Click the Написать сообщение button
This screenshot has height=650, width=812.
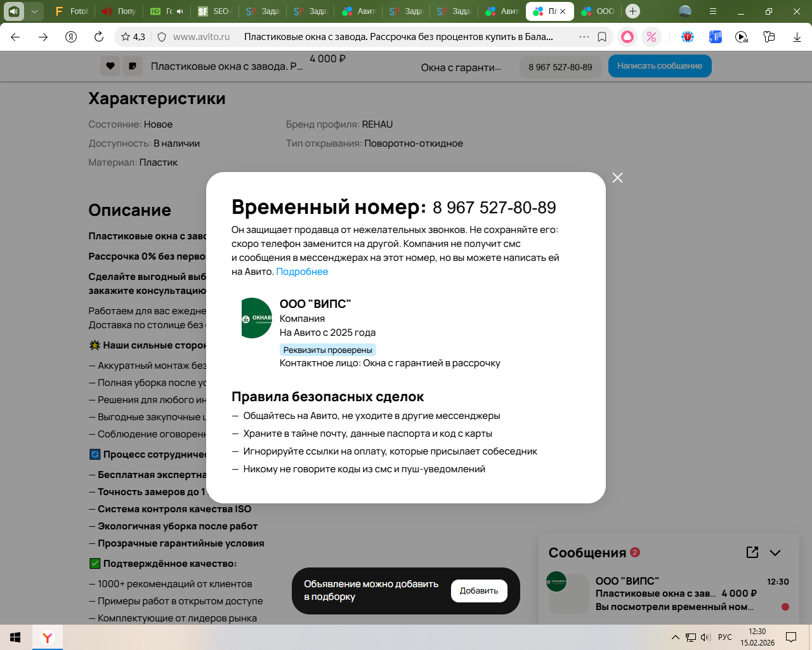660,66
